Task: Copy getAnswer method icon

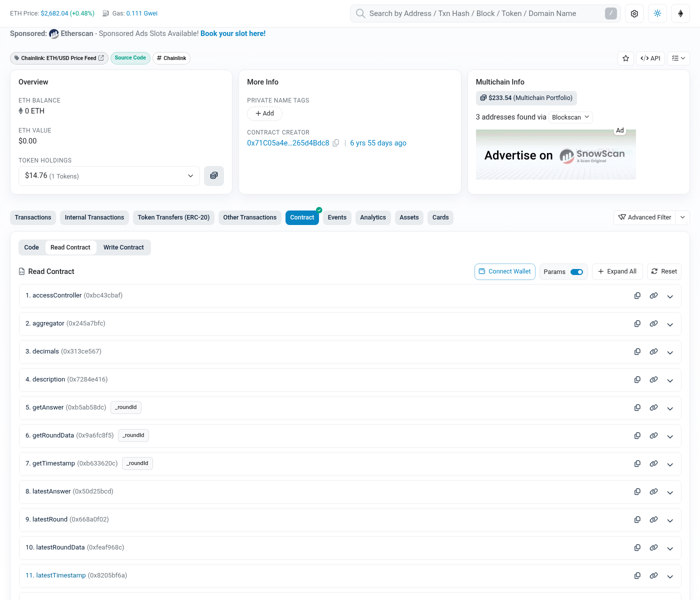Action: click(x=637, y=408)
